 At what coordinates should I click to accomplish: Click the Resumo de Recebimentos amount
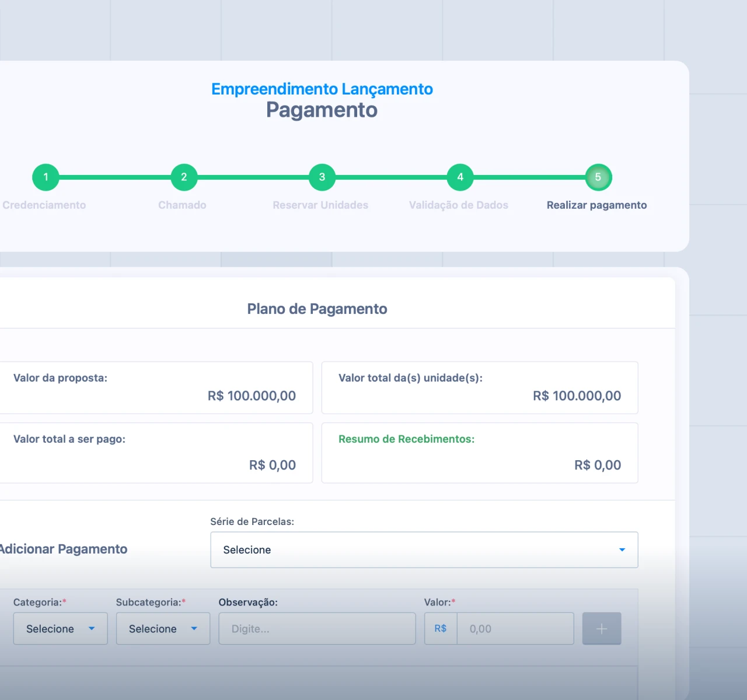[x=598, y=465]
